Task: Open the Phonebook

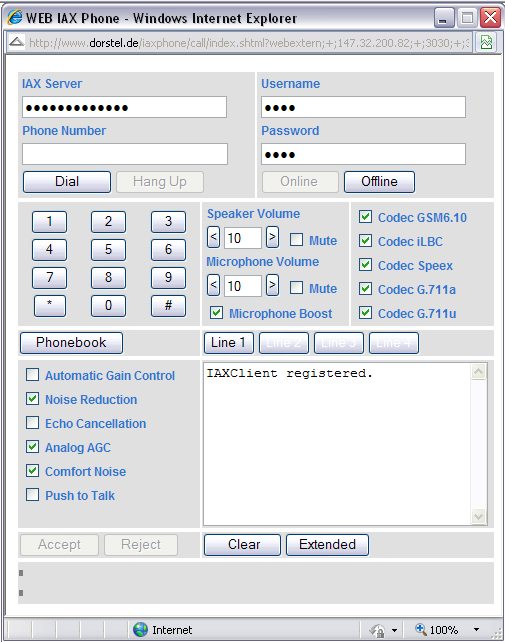Action: point(71,343)
